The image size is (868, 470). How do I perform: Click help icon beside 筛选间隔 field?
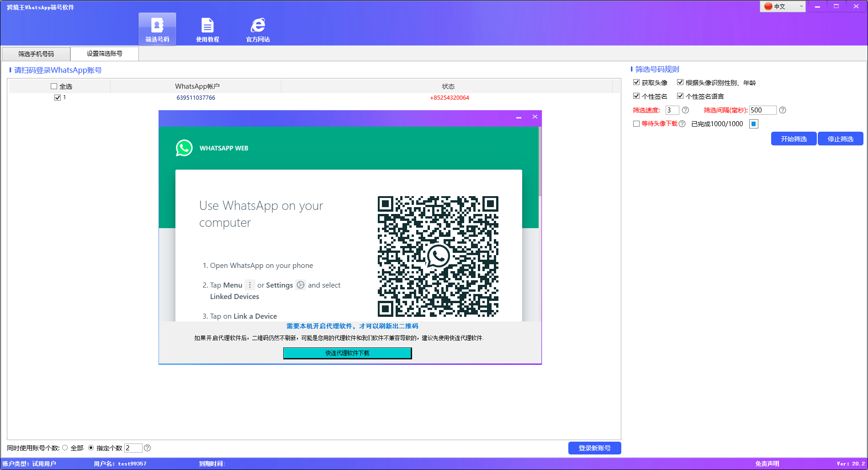(x=783, y=110)
